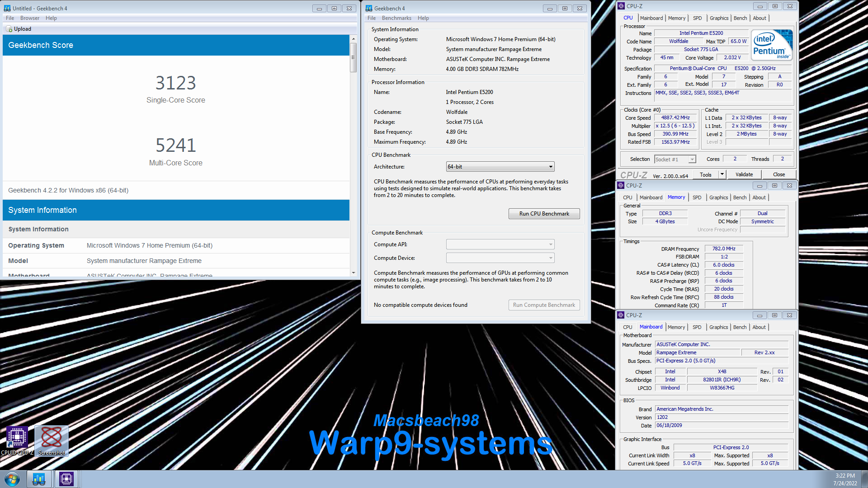Click the Rated FSB value 1563.97 MHz
Image resolution: width=868 pixels, height=488 pixels.
(675, 142)
